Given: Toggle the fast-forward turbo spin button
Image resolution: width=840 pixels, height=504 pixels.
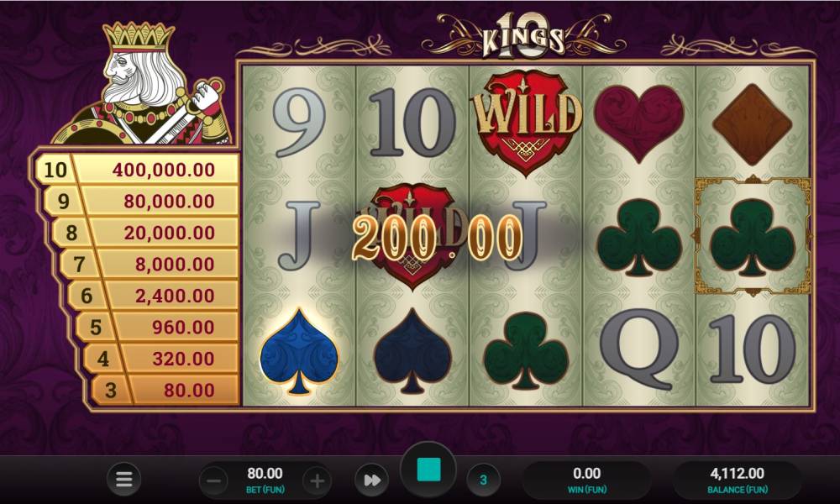Looking at the screenshot, I should click(x=372, y=480).
